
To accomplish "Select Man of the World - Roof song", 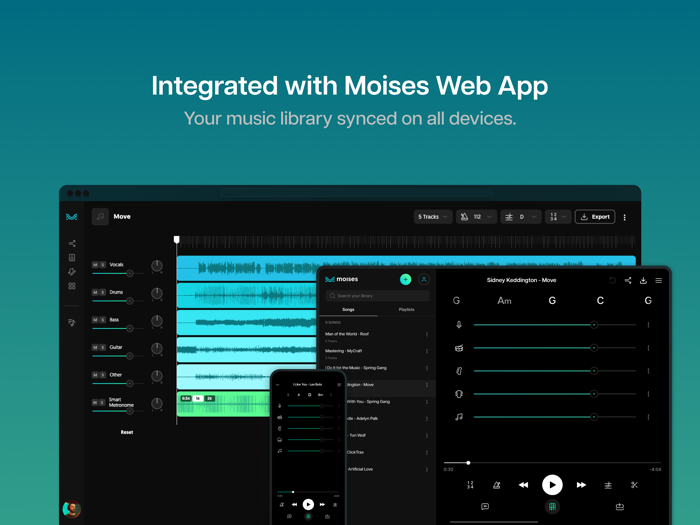I will pos(347,334).
